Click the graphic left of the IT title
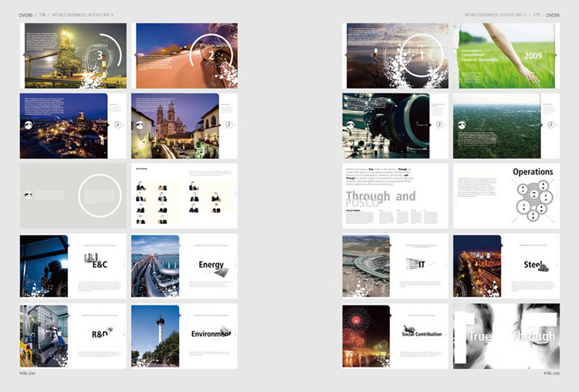Screen dimensions: 579x392 coord(412,264)
